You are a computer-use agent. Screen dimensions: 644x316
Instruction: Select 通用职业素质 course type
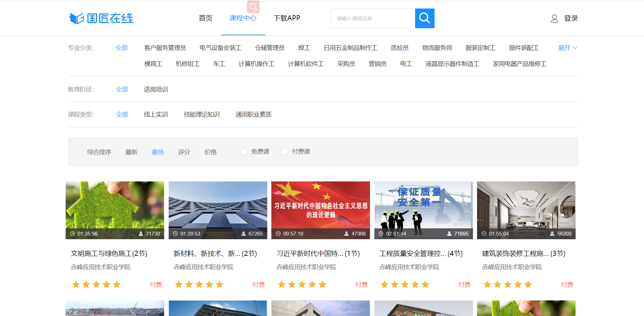[x=253, y=115]
